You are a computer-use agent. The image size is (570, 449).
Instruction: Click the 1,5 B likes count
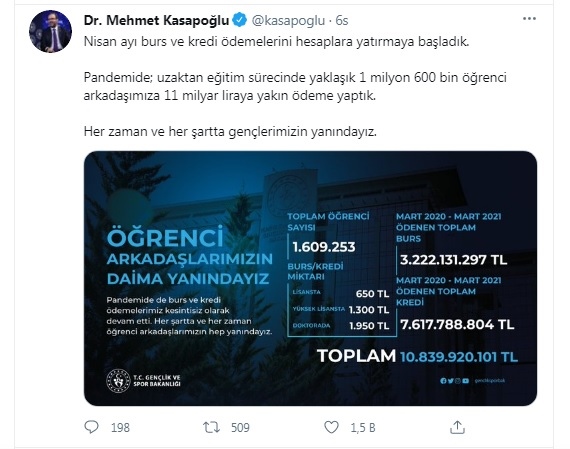point(363,428)
